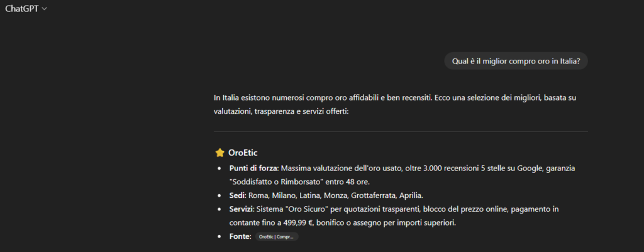The height and width of the screenshot is (252, 644).
Task: Click the OroEtic heading text
Action: (x=243, y=153)
